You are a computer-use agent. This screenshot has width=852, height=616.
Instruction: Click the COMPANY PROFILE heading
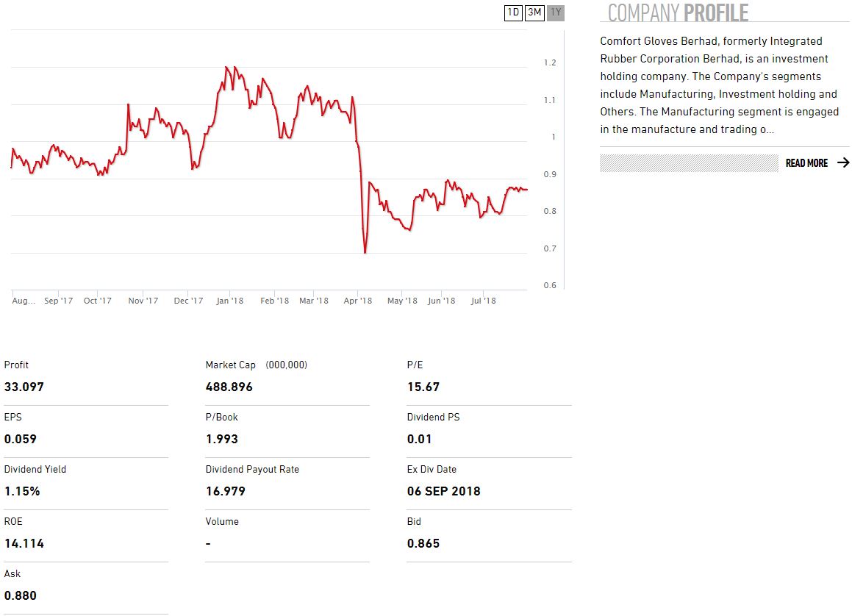(x=678, y=12)
